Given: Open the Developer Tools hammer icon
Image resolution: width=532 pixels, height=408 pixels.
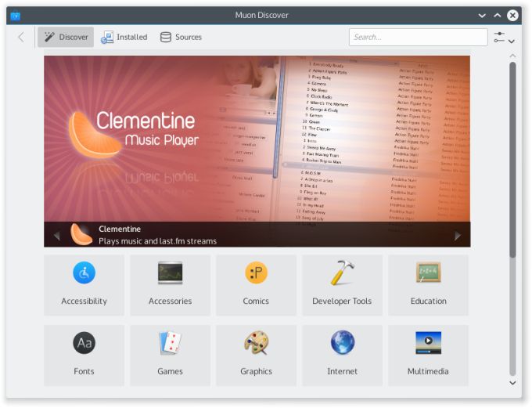Looking at the screenshot, I should (x=342, y=273).
